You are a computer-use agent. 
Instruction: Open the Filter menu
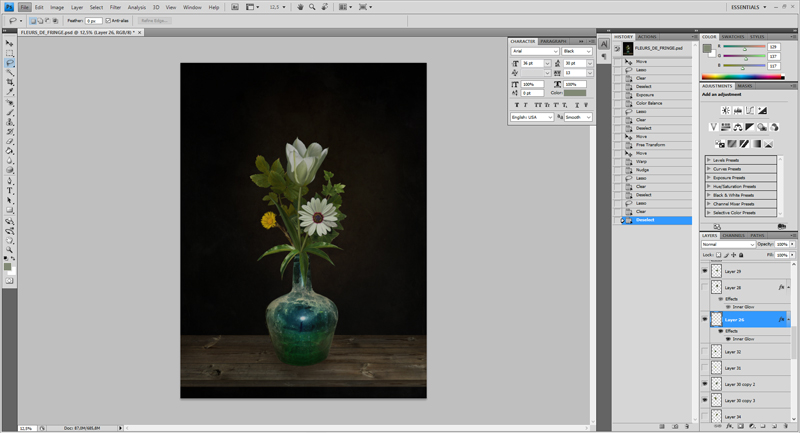[116, 7]
